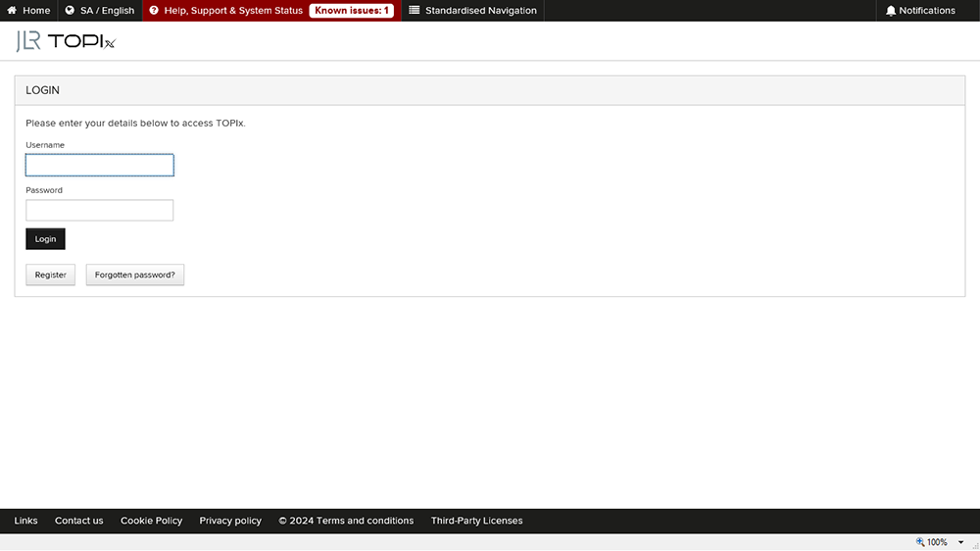Open the Home menu item
Image resolution: width=980 pixels, height=551 pixels.
point(28,10)
